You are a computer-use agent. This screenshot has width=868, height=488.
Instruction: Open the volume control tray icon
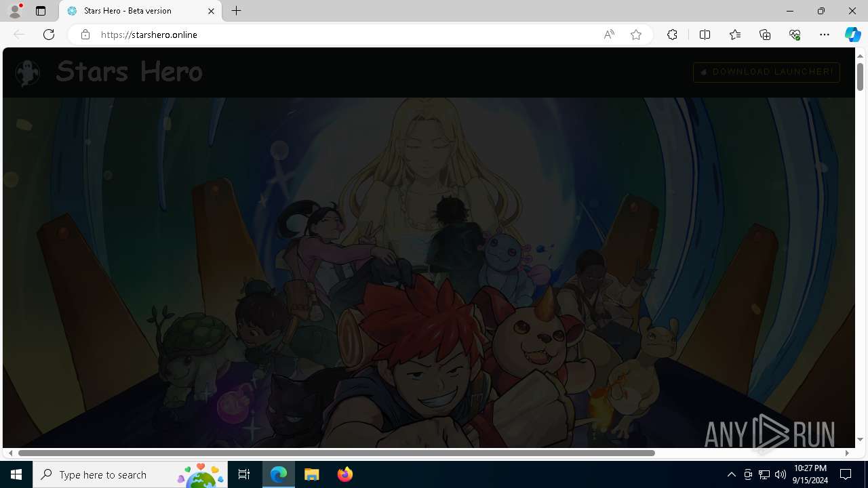tap(781, 474)
